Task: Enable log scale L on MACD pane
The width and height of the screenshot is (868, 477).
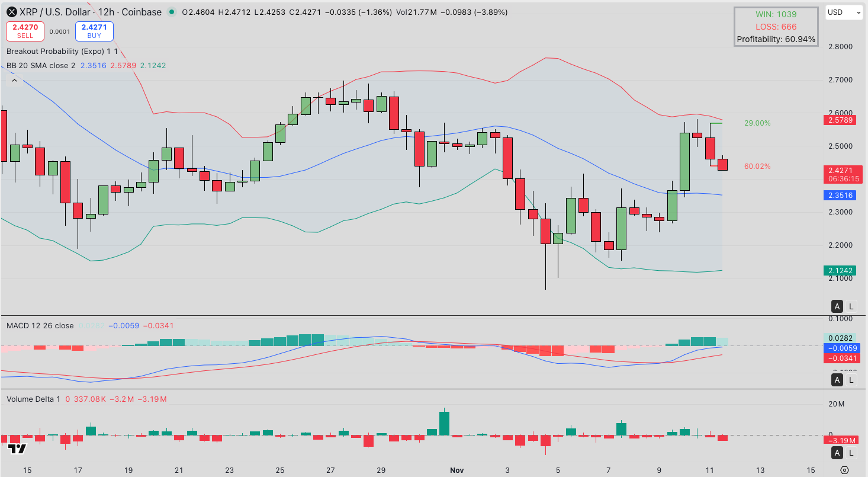Action: 851,380
